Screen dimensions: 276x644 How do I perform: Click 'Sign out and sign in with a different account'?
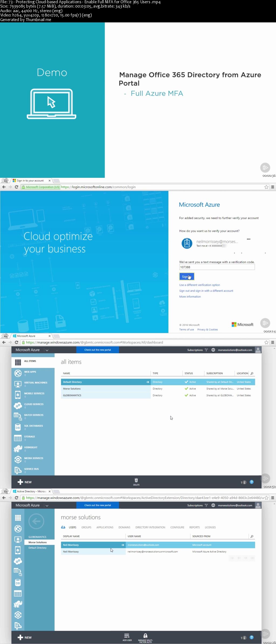click(x=206, y=291)
